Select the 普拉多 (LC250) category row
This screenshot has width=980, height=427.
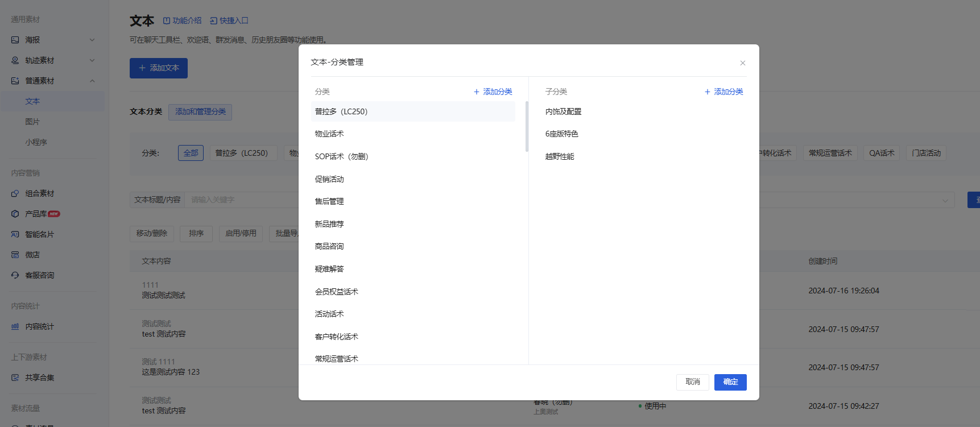click(x=413, y=111)
